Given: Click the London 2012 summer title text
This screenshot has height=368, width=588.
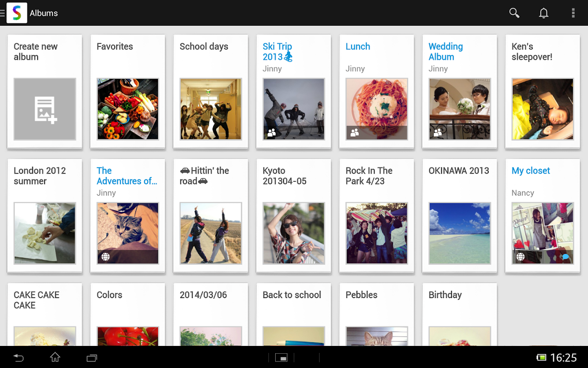Looking at the screenshot, I should pyautogui.click(x=40, y=176).
